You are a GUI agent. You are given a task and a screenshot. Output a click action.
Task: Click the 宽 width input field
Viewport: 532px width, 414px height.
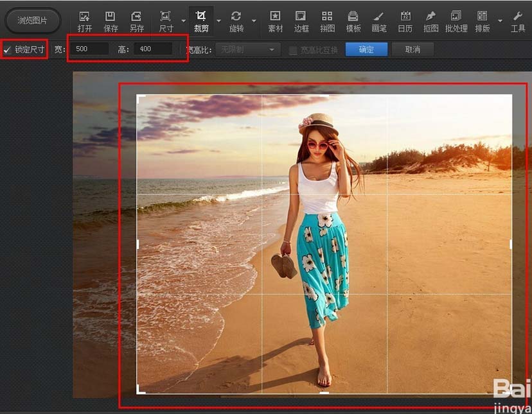(89, 49)
